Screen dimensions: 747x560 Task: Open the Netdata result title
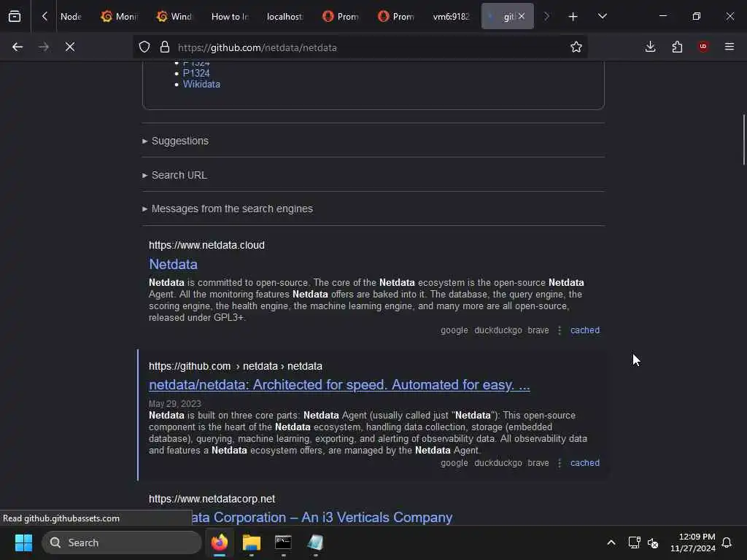(174, 264)
